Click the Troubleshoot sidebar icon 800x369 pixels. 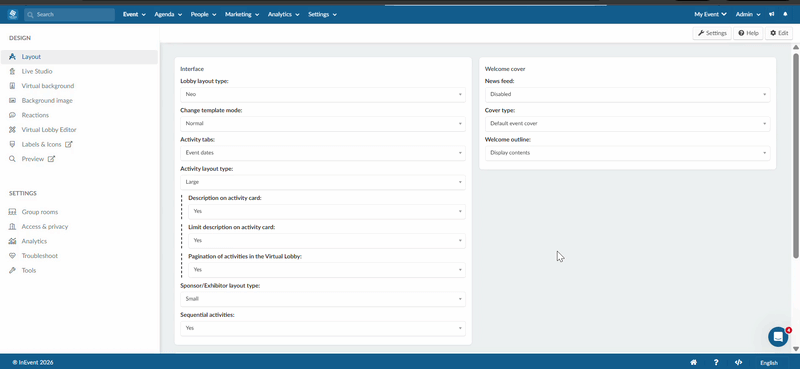[12, 256]
